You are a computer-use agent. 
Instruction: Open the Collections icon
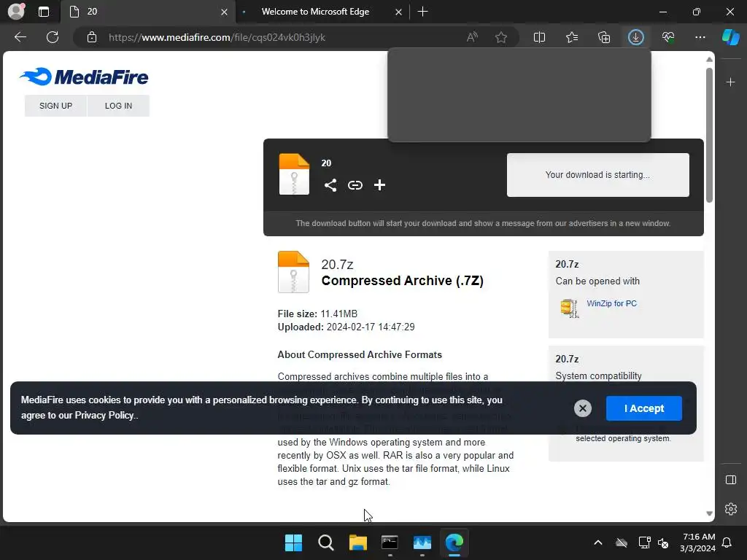pos(604,37)
